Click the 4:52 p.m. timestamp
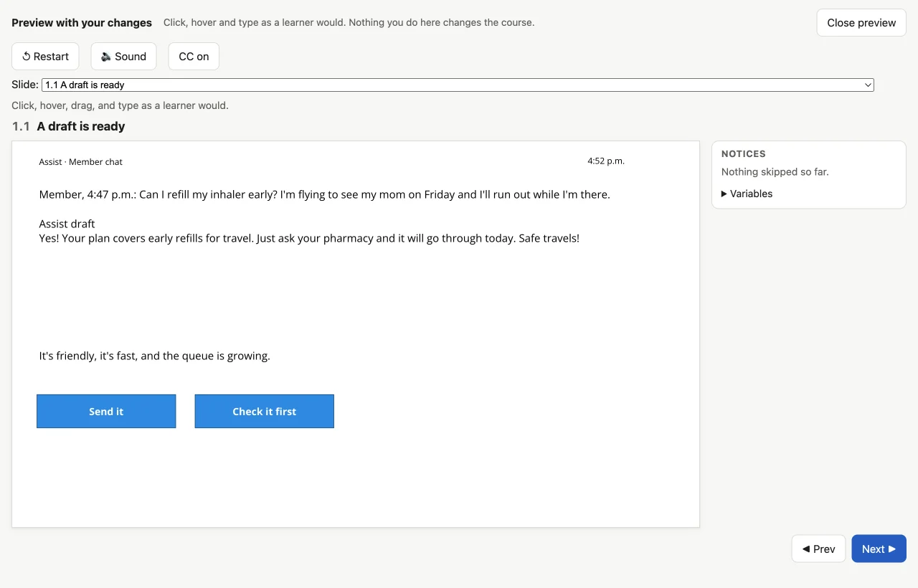 [x=606, y=161]
